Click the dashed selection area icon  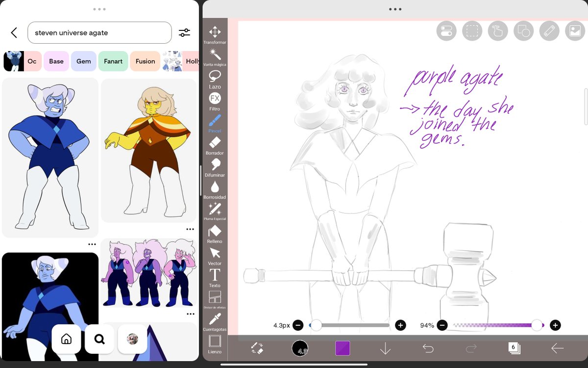point(472,31)
